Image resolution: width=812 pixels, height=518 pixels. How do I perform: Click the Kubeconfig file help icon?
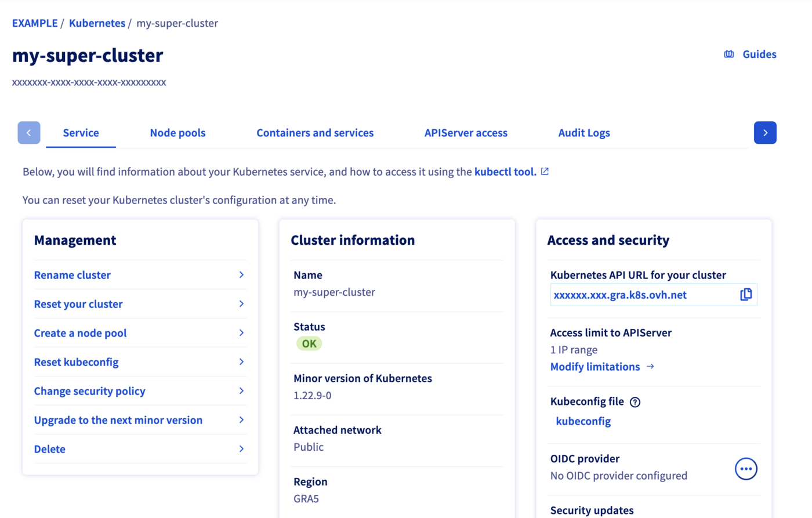[x=635, y=401]
